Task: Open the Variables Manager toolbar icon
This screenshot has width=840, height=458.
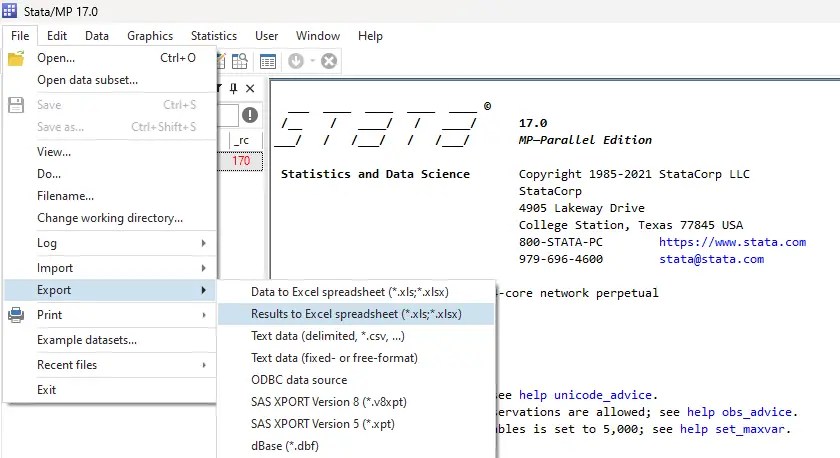Action: [x=267, y=61]
